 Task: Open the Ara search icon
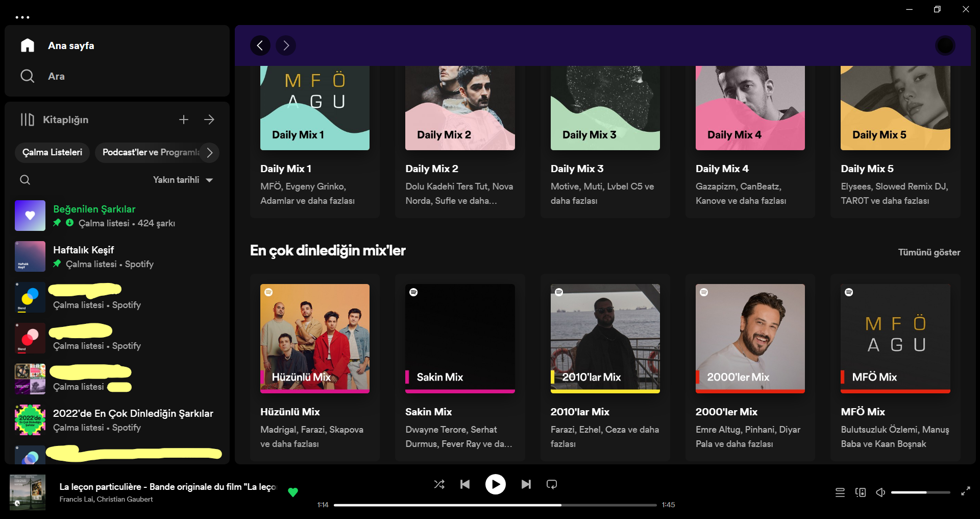28,76
